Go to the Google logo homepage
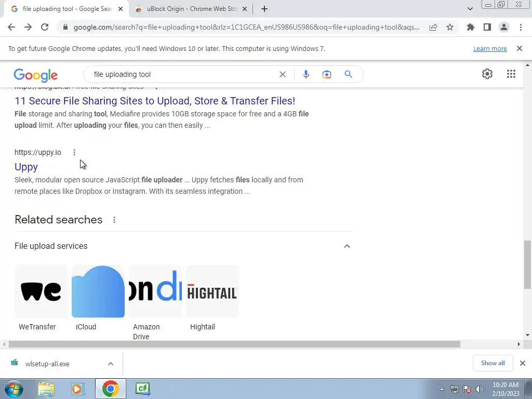532x399 pixels. [36, 75]
